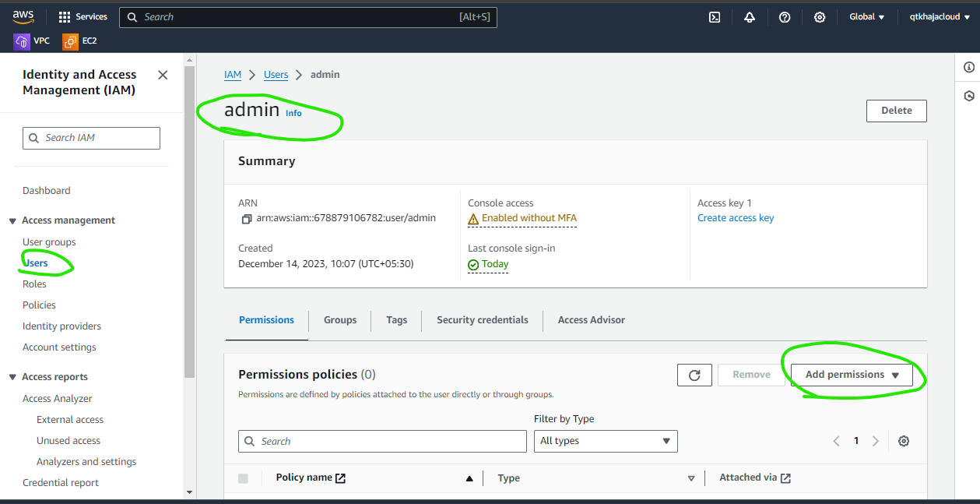Open the Attached via external link icon
Screen dimensions: 980x504
point(785,478)
